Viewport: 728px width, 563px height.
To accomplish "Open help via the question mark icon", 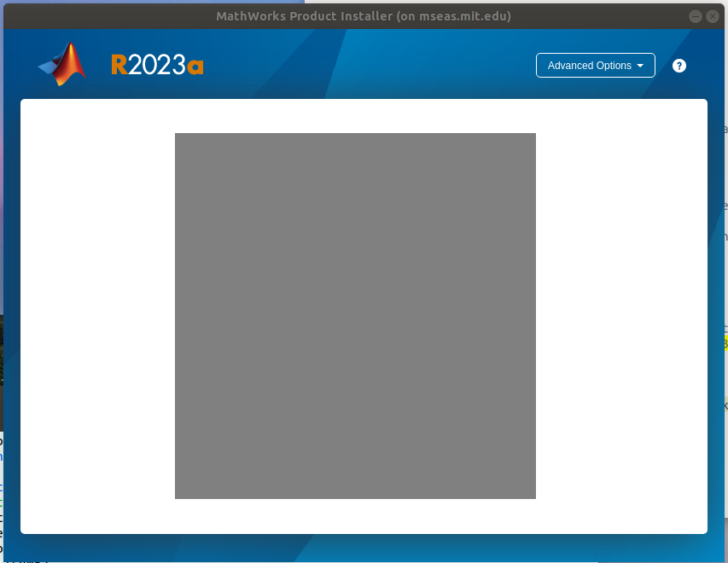I will pos(679,66).
